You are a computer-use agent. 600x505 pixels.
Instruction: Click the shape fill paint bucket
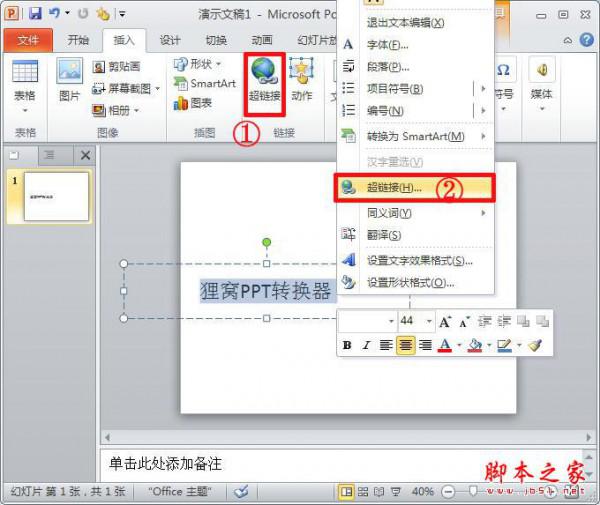click(x=474, y=345)
